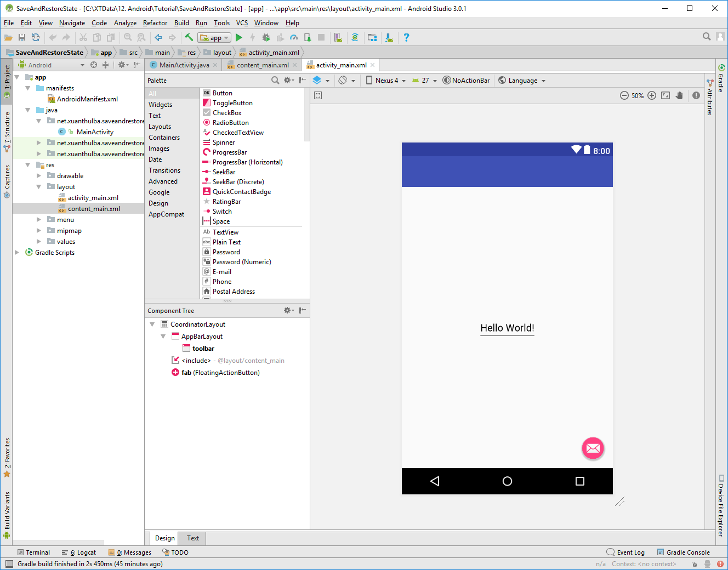Screen dimensions: 728x570
Task: Open the Terminal tool window
Action: click(x=33, y=552)
